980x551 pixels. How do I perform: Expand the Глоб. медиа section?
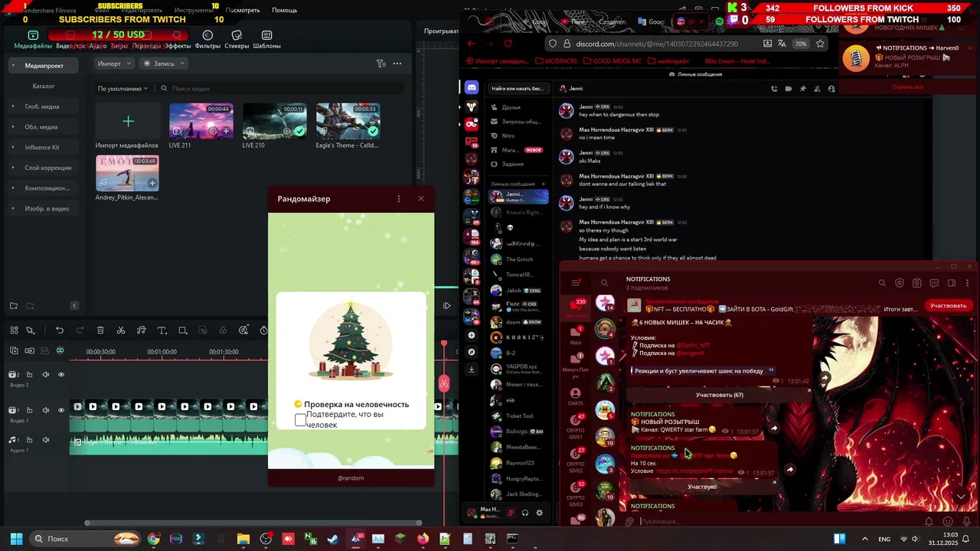coord(13,106)
